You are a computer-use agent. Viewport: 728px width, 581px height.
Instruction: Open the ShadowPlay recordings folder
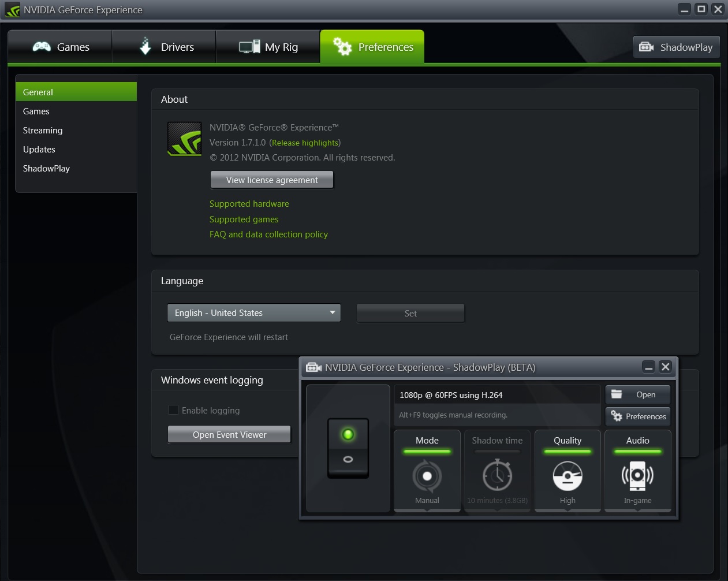click(x=638, y=394)
